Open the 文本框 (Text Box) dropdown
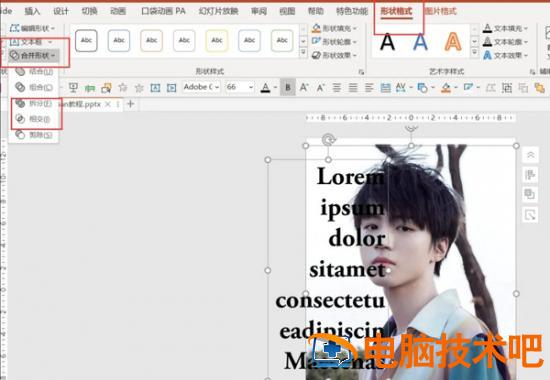This screenshot has width=550, height=380. click(x=32, y=42)
